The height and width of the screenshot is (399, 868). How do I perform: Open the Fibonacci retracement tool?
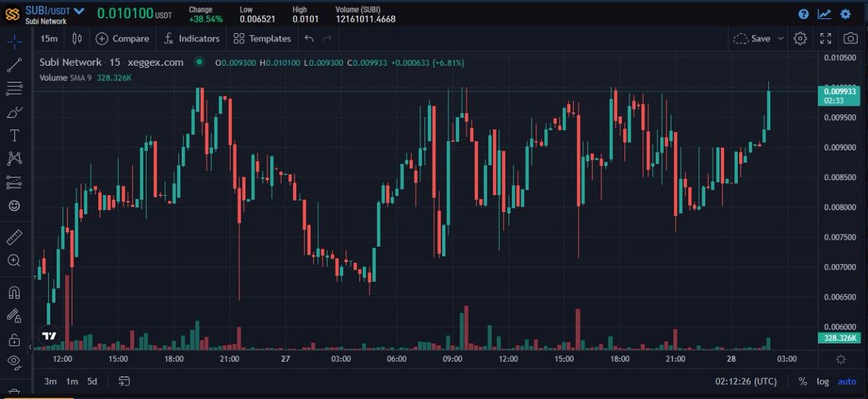pos(14,88)
